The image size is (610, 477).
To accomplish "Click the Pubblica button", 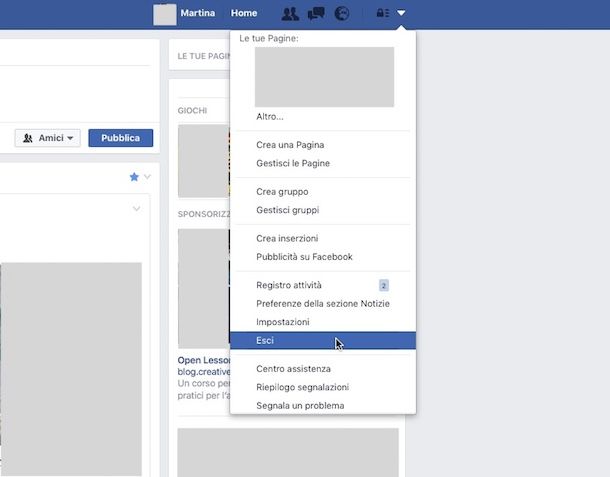I will (121, 138).
